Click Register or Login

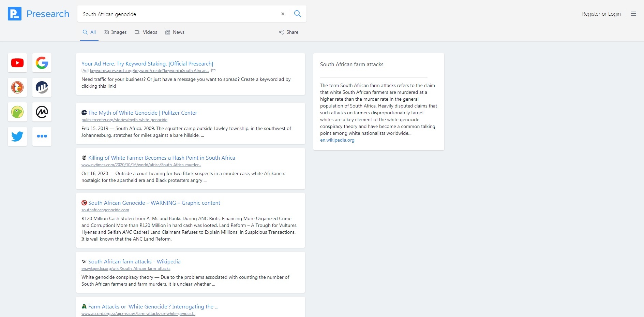(601, 14)
